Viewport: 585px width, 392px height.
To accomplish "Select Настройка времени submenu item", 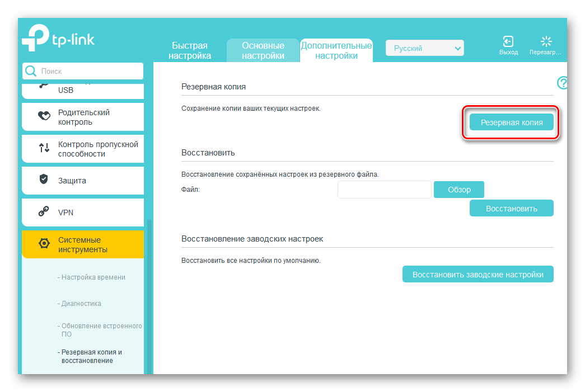I will [93, 277].
